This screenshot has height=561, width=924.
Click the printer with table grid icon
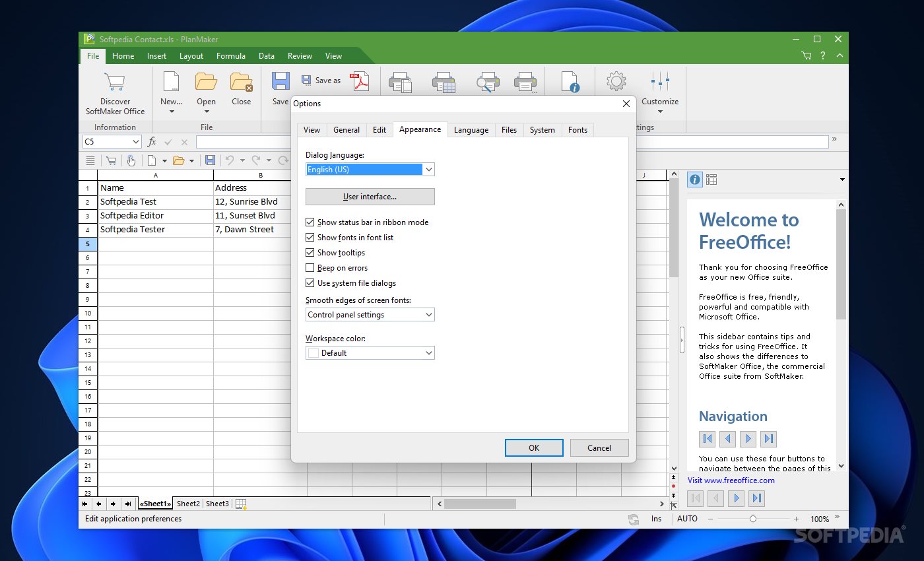point(444,82)
